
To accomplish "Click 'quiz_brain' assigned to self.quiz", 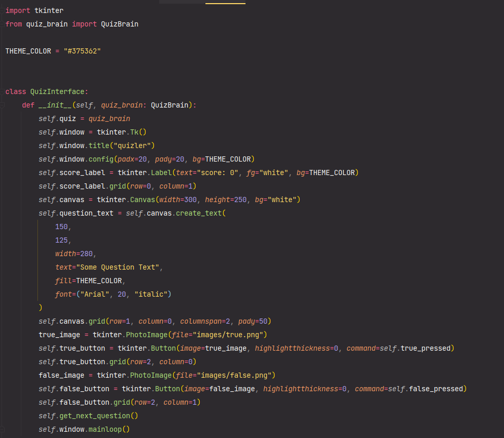I will pyautogui.click(x=109, y=119).
